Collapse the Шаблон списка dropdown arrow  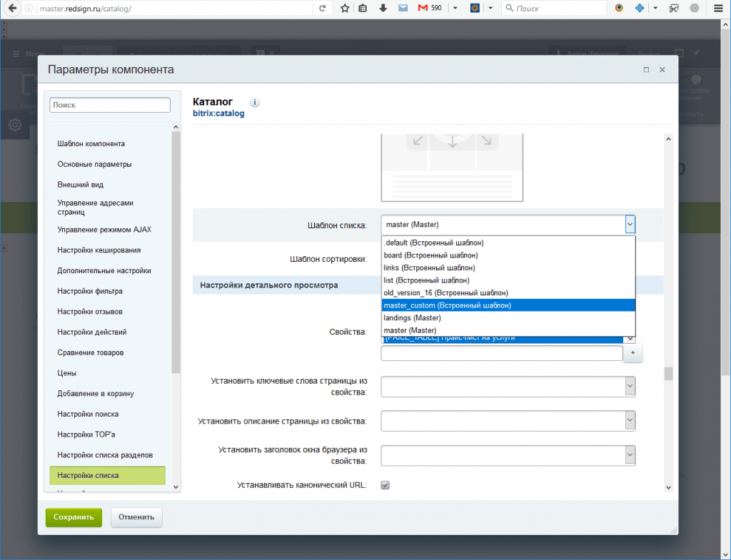pos(629,225)
